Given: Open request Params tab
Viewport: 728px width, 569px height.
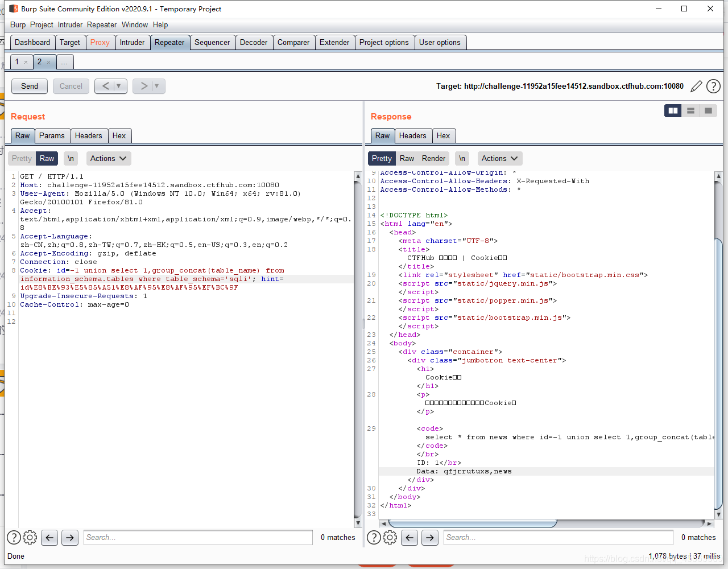Looking at the screenshot, I should pyautogui.click(x=52, y=135).
